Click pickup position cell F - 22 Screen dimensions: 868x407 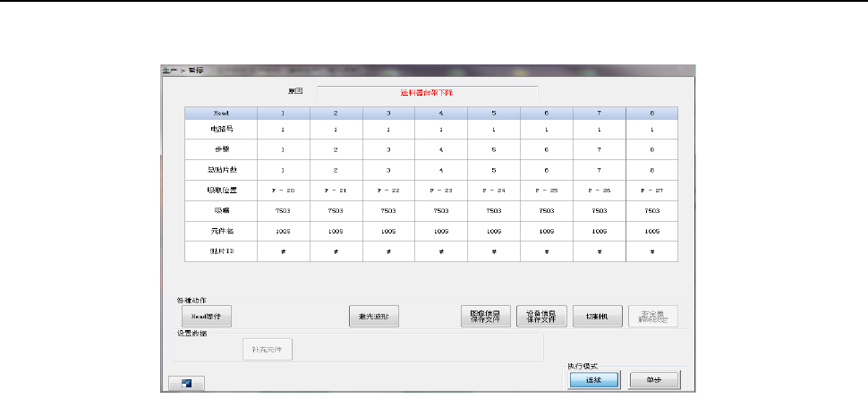click(388, 191)
